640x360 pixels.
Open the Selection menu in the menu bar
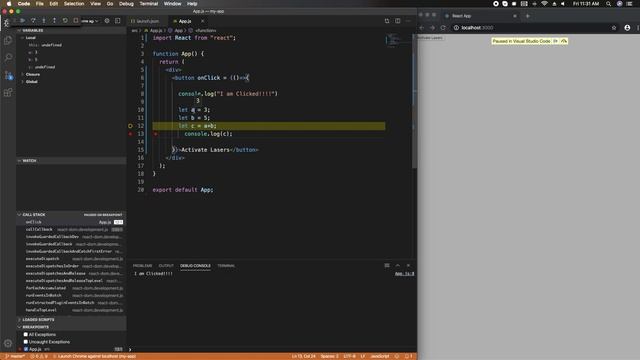[x=74, y=4]
